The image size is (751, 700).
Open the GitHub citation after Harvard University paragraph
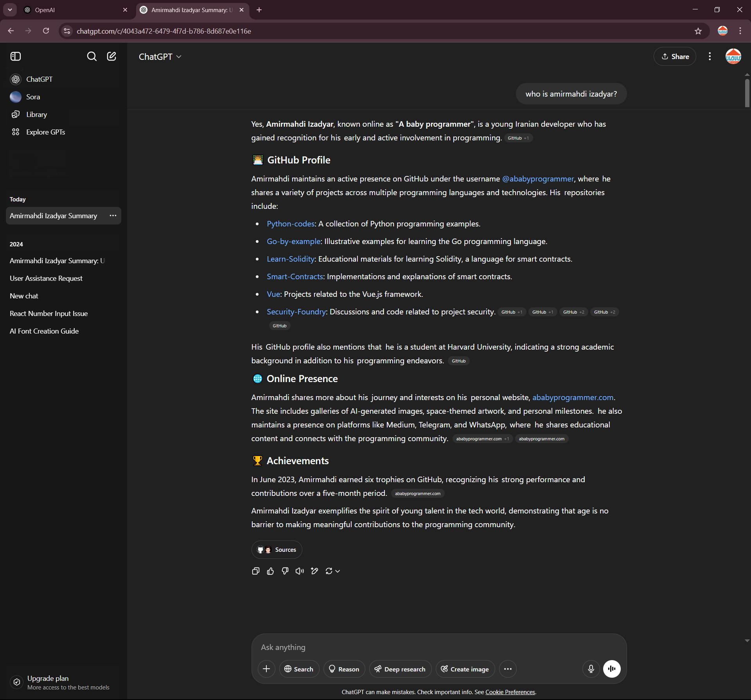click(x=458, y=361)
